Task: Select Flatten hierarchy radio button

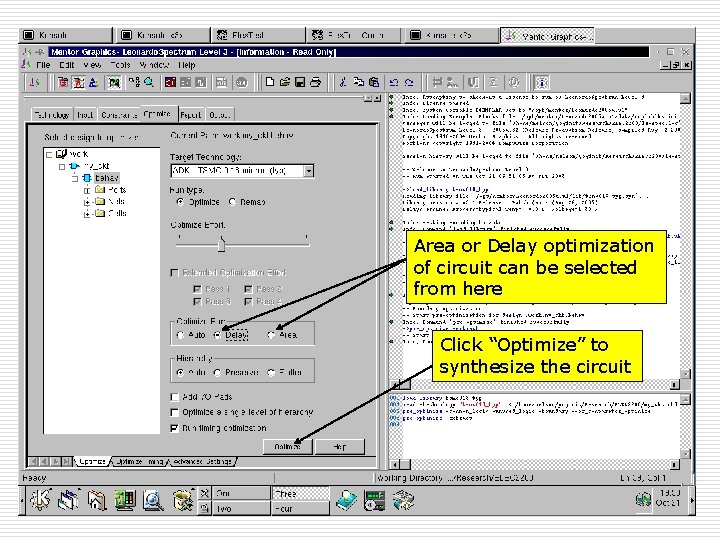Action: pyautogui.click(x=271, y=372)
